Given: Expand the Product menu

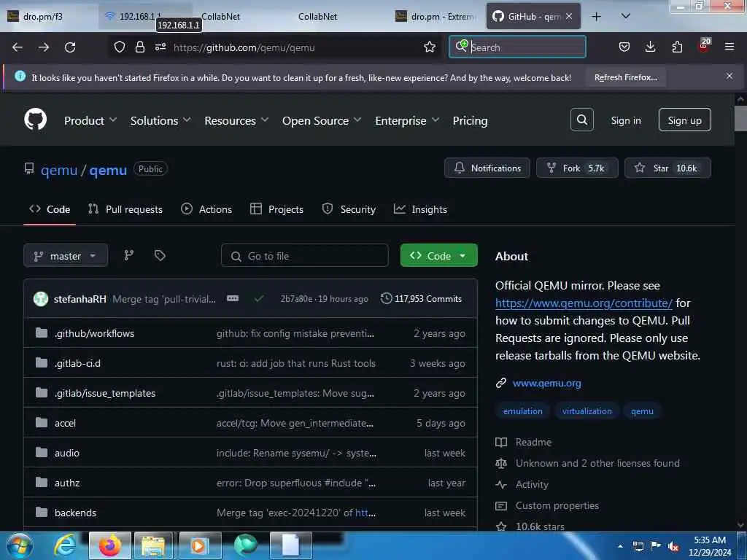Looking at the screenshot, I should click(90, 120).
